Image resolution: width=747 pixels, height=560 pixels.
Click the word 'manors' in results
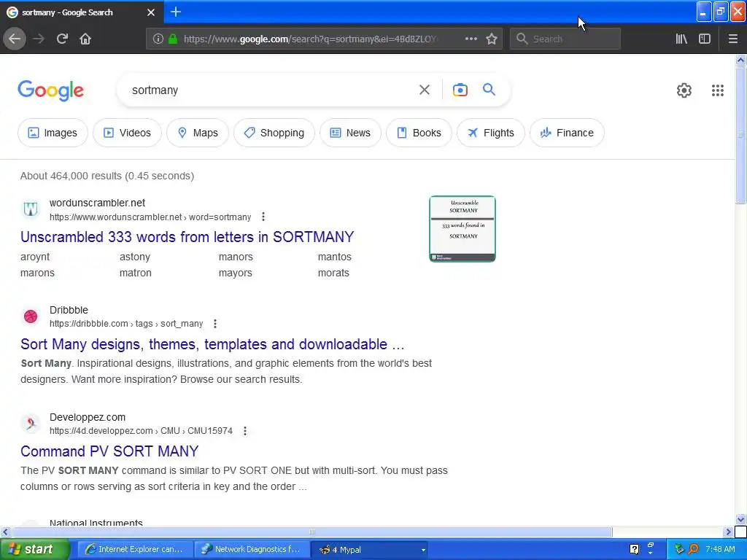tap(236, 257)
